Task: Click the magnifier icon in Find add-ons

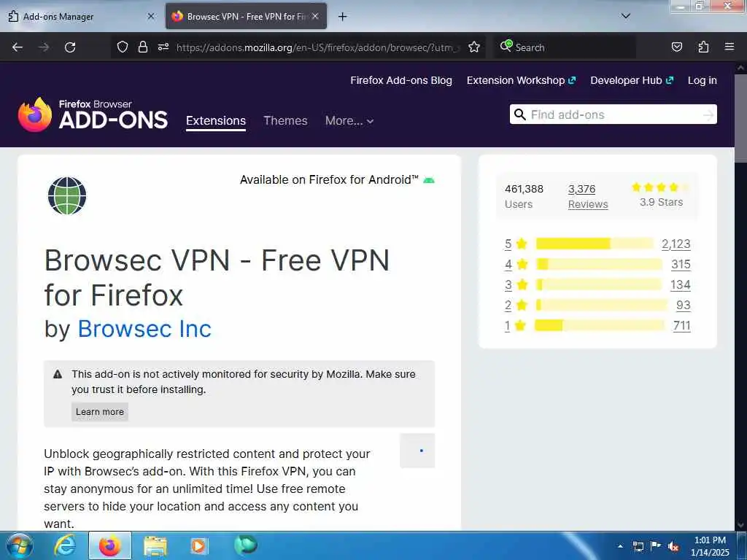Action: (520, 114)
